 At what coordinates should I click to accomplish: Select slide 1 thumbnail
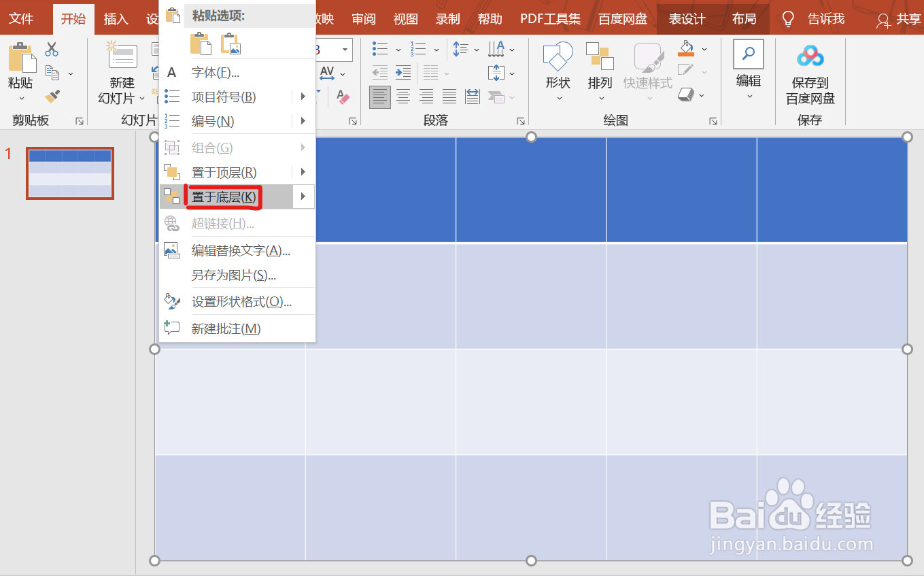[70, 173]
